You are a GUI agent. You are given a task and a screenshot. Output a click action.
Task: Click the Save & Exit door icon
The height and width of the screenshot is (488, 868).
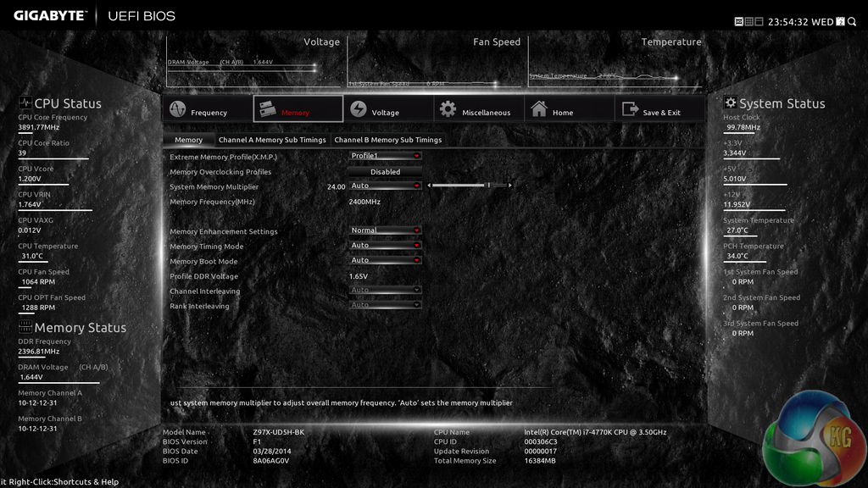click(630, 109)
